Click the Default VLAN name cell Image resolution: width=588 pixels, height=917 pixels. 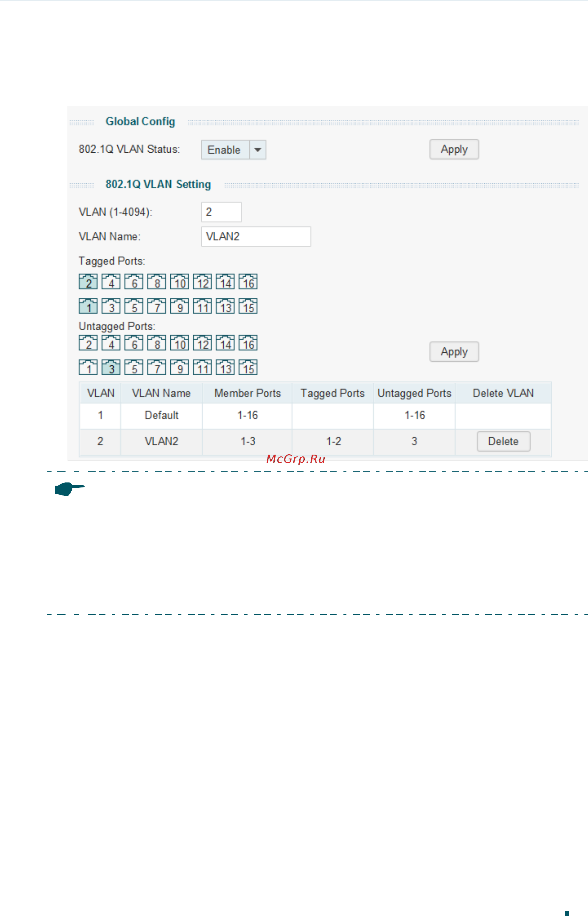[x=161, y=416]
